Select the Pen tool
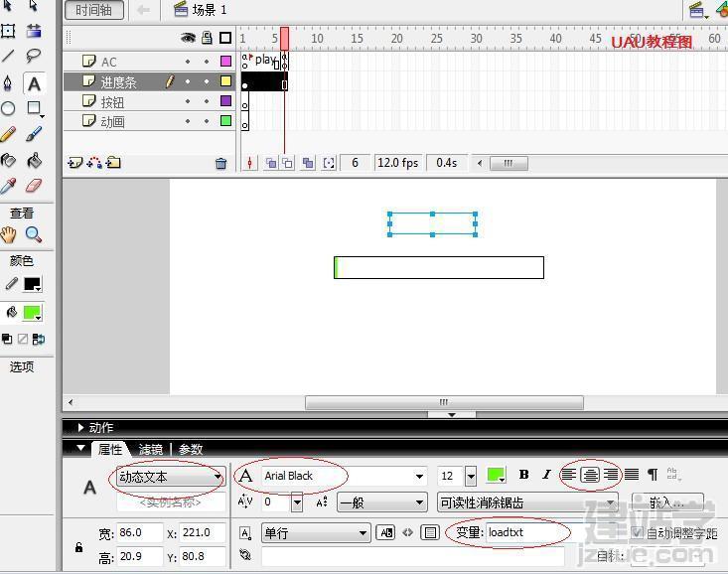Image resolution: width=728 pixels, height=574 pixels. tap(8, 83)
